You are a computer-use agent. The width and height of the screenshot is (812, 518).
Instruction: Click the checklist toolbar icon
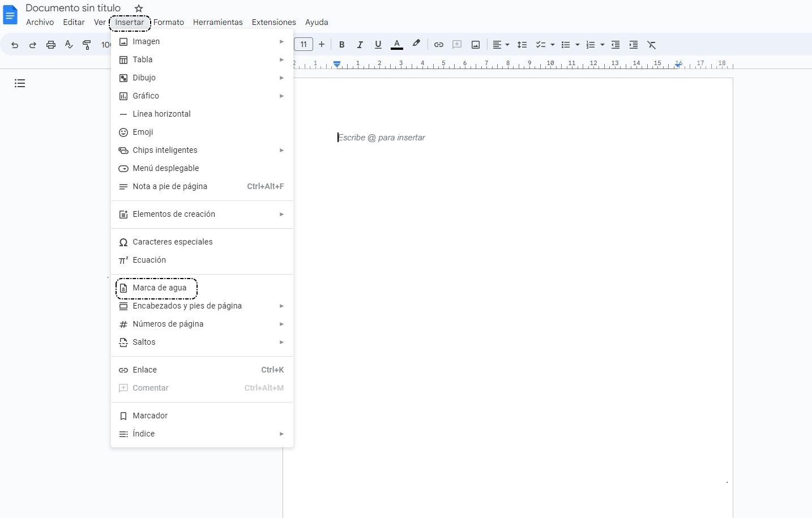[x=541, y=45]
